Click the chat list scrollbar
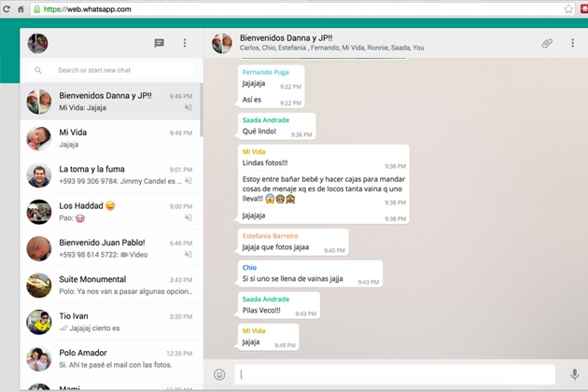The image size is (588, 392). [201, 110]
